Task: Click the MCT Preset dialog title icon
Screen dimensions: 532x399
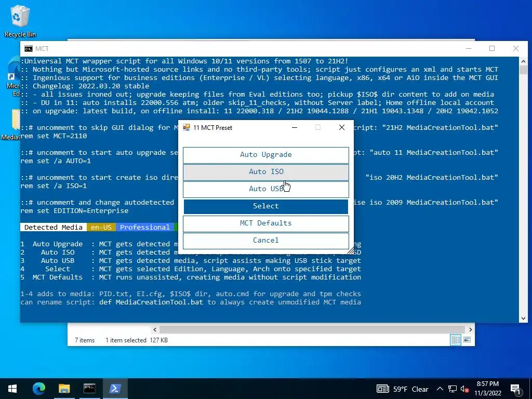Action: (187, 128)
